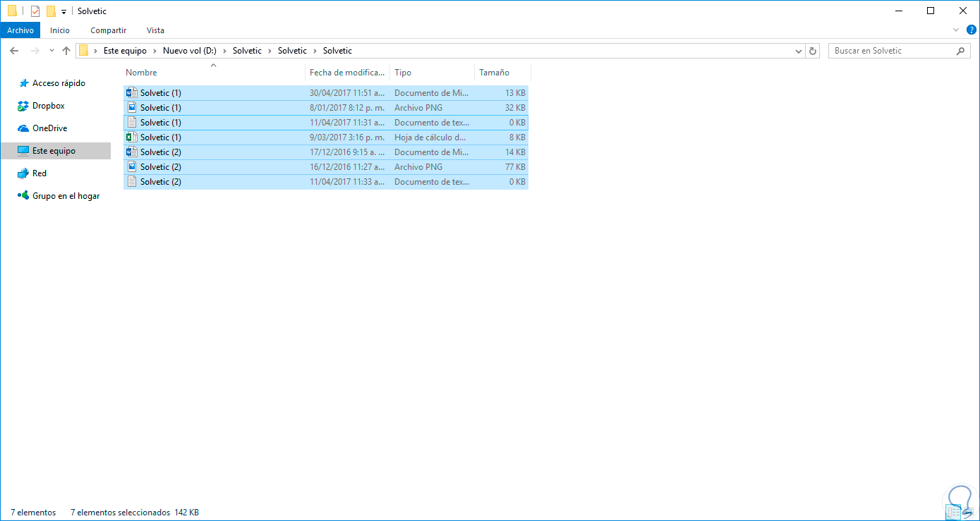The width and height of the screenshot is (980, 521).
Task: Click Word icon of 14 KB Solvetic (2)
Action: (131, 152)
